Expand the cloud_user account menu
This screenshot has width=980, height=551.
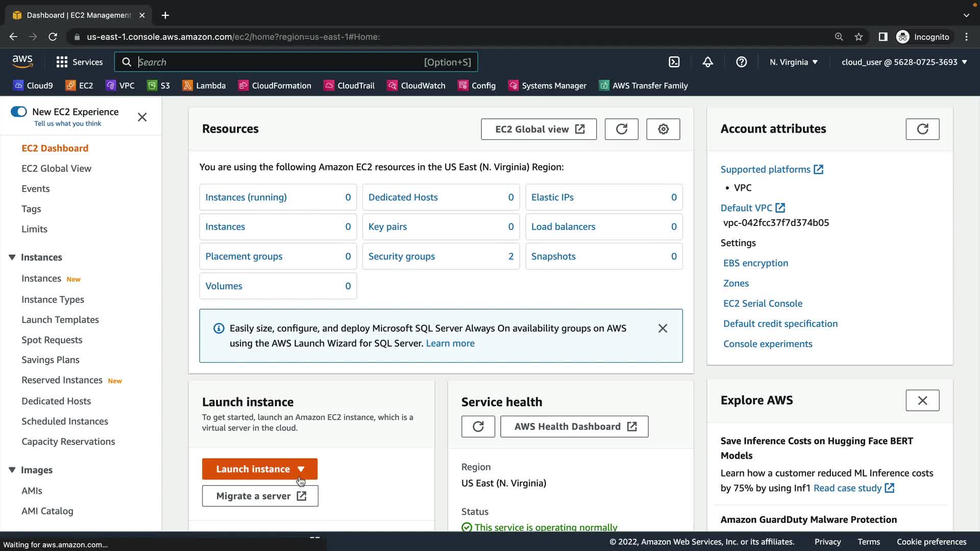(904, 62)
